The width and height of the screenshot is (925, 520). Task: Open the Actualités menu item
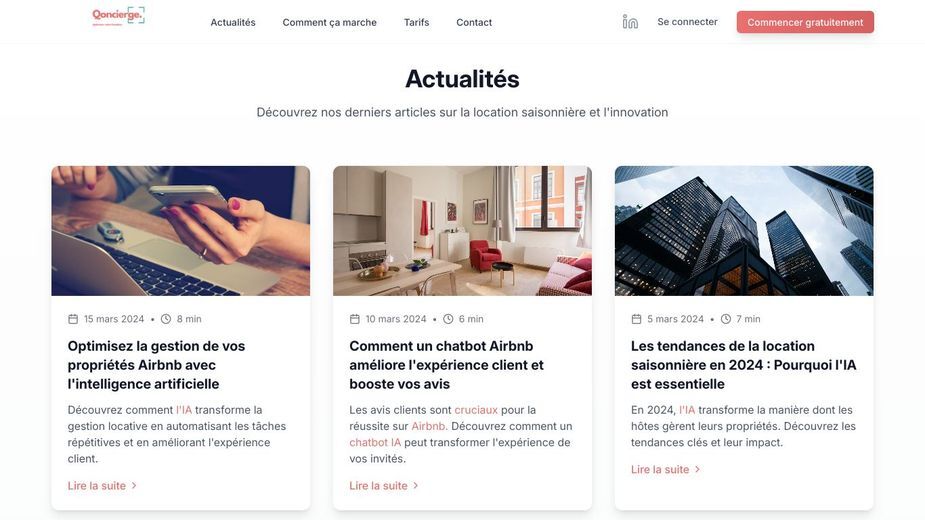233,22
